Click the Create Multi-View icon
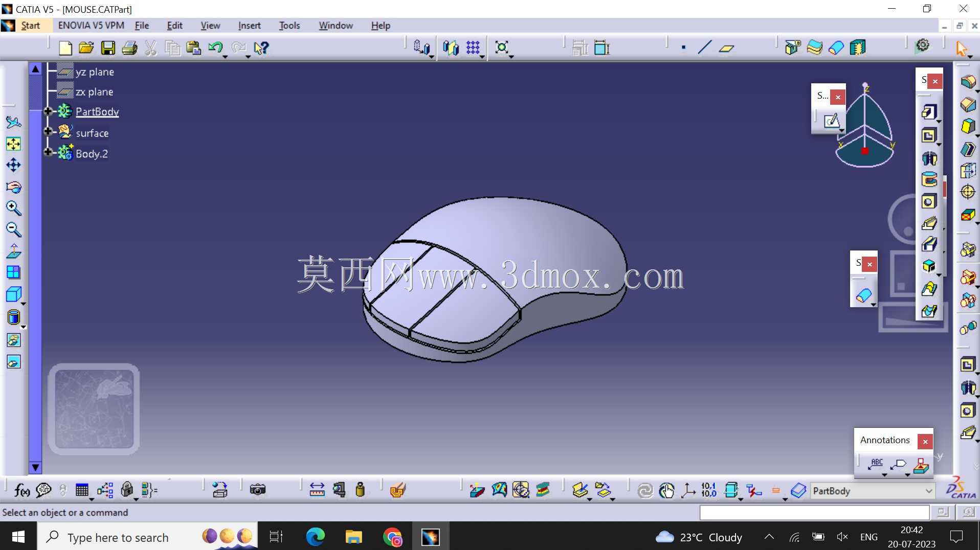Viewport: 980px width, 550px height. coord(14,272)
